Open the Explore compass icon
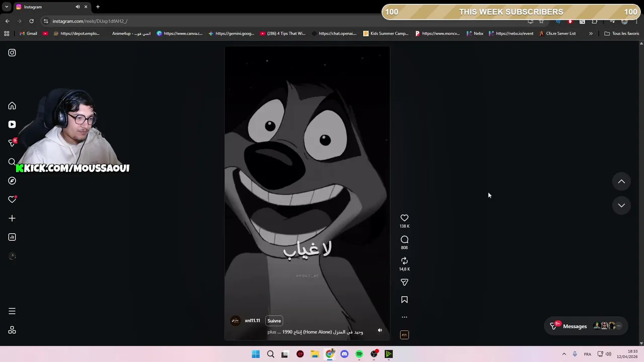The image size is (644, 362). click(x=12, y=181)
